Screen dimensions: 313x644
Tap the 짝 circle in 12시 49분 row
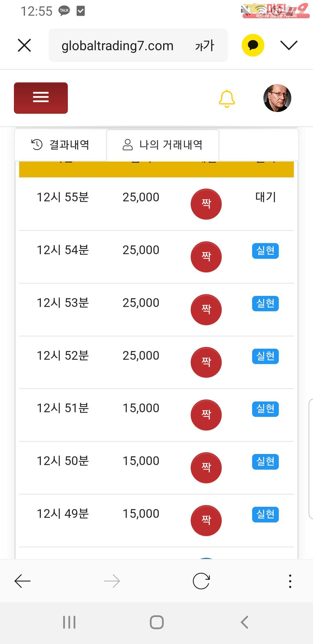[206, 520]
